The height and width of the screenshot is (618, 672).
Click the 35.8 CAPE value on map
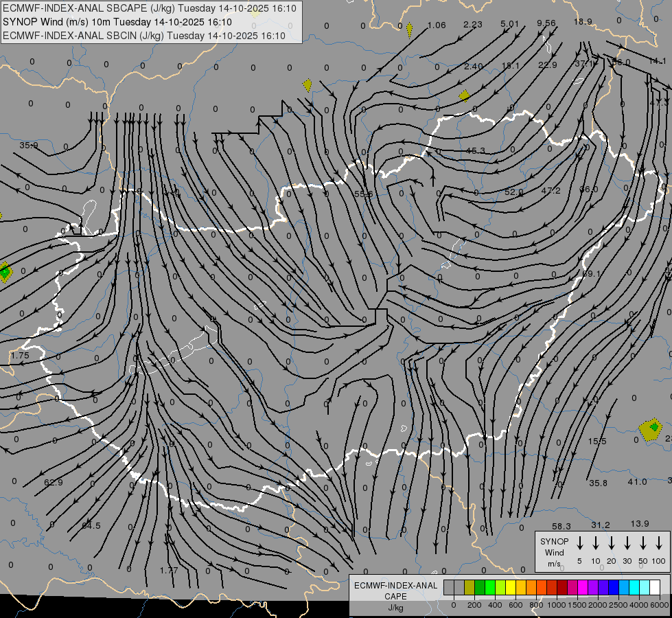599,483
